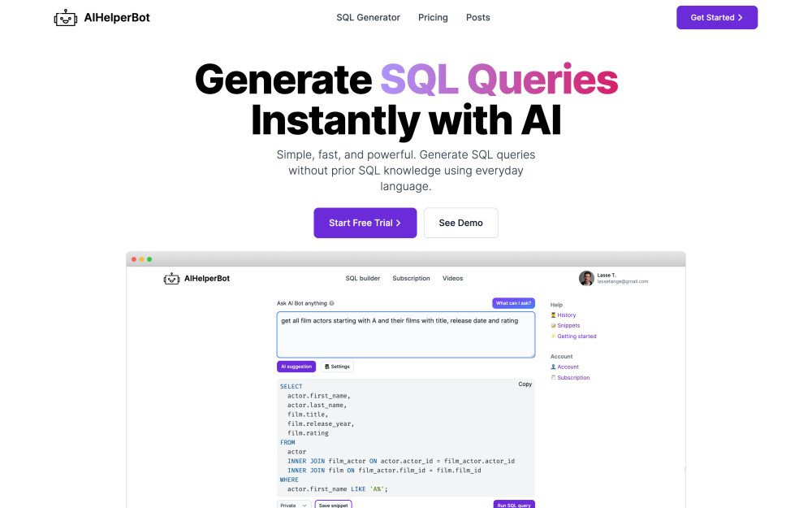812x508 pixels.
Task: Click the robot icon in the demo header
Action: coord(171,278)
